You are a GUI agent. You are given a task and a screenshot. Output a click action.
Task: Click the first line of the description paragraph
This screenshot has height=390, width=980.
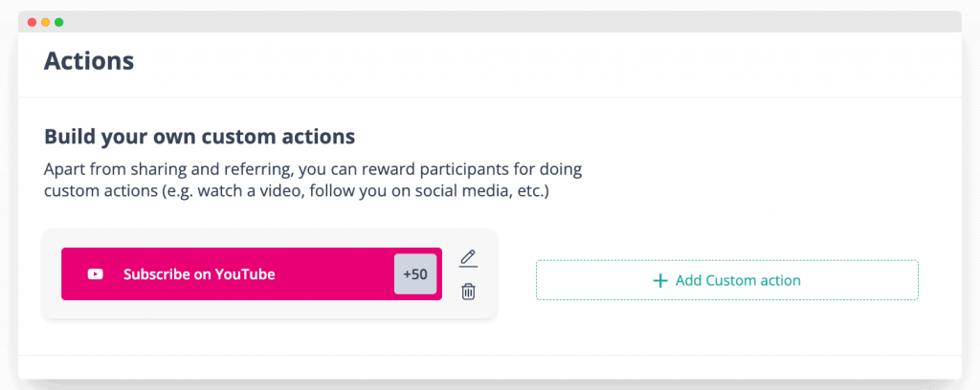coord(313,170)
